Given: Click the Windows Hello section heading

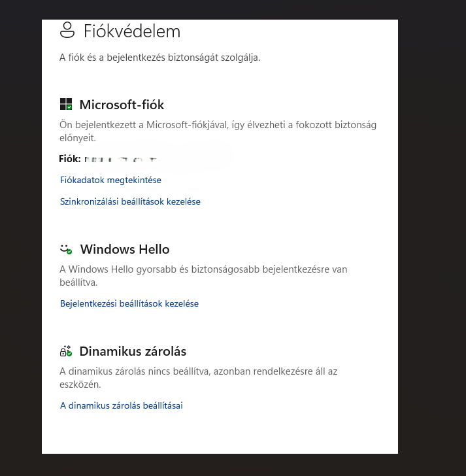Looking at the screenshot, I should (x=125, y=249).
